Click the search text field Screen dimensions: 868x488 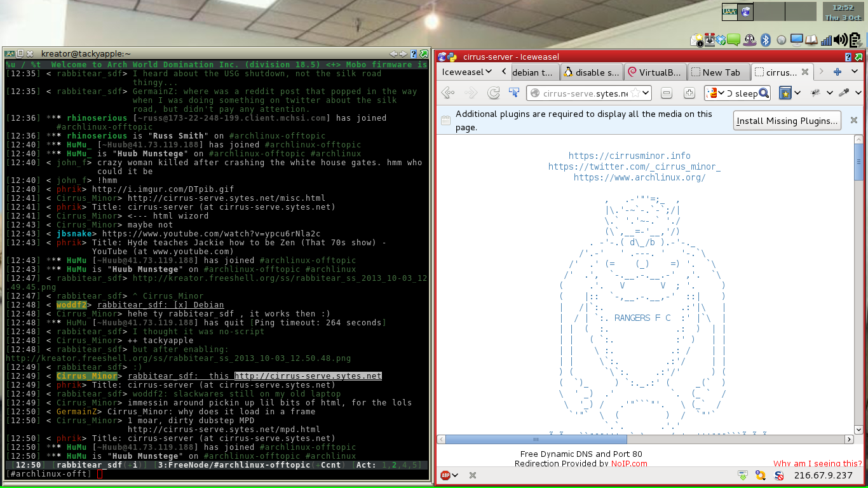click(742, 93)
